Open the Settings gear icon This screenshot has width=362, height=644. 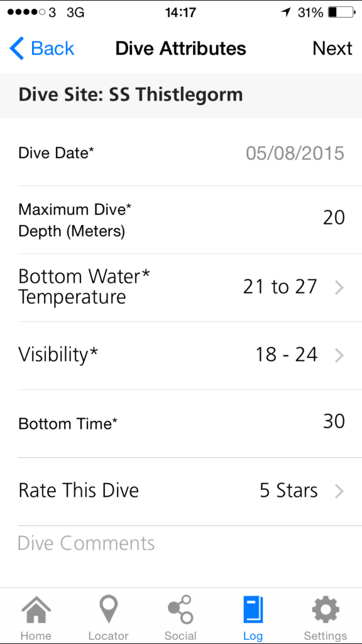point(324,609)
